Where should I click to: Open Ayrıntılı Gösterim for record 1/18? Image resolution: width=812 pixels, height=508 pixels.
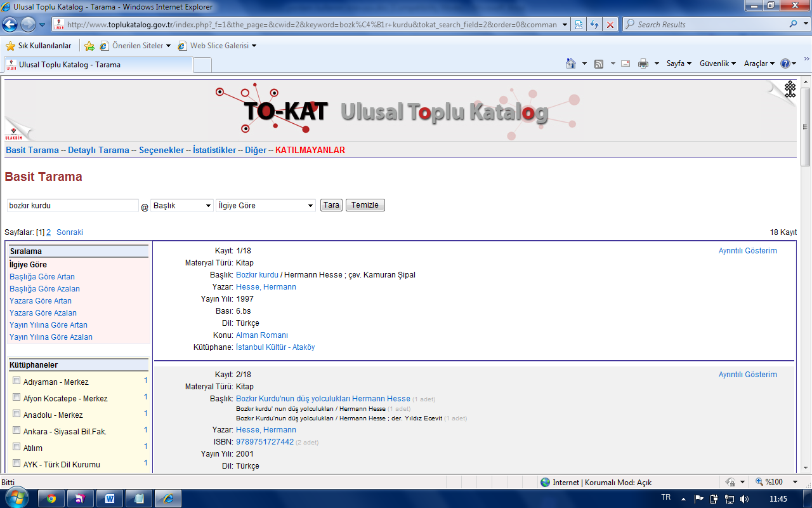pos(747,251)
